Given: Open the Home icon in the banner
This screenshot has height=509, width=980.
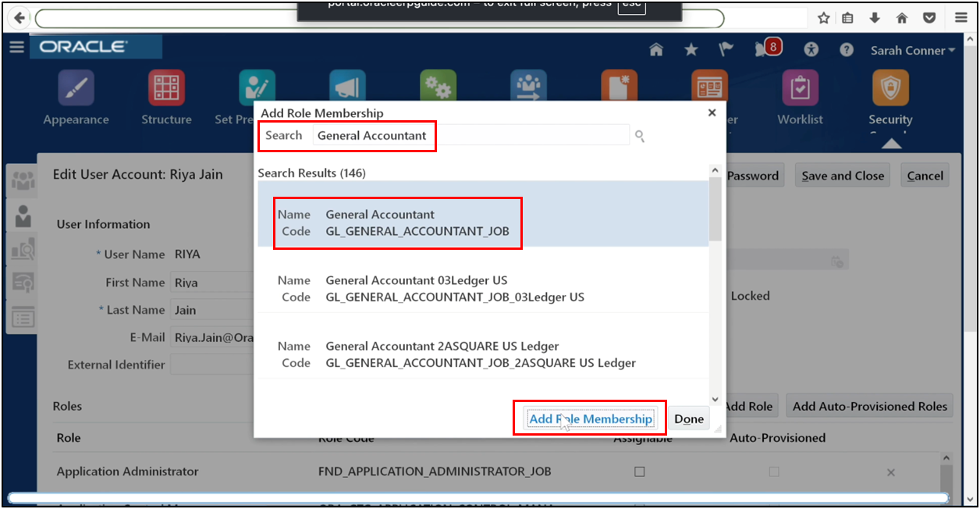Looking at the screenshot, I should [x=656, y=48].
